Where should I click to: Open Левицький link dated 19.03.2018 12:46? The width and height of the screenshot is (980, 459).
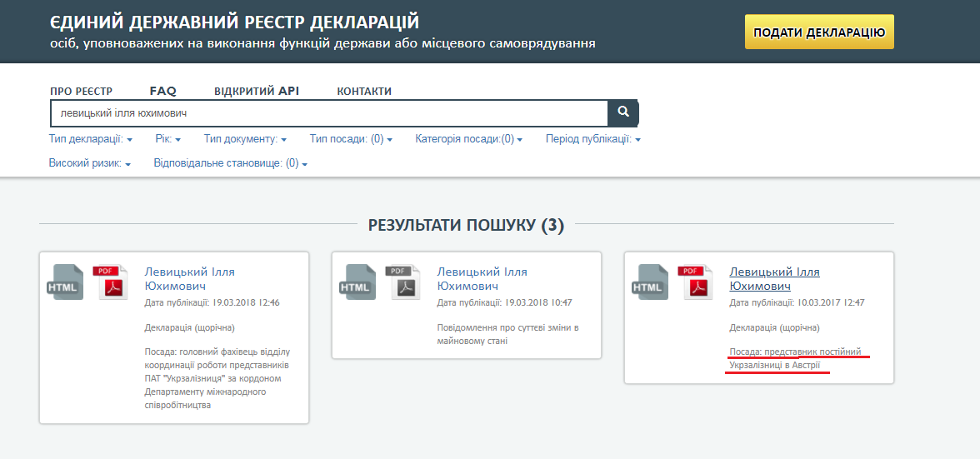(190, 279)
